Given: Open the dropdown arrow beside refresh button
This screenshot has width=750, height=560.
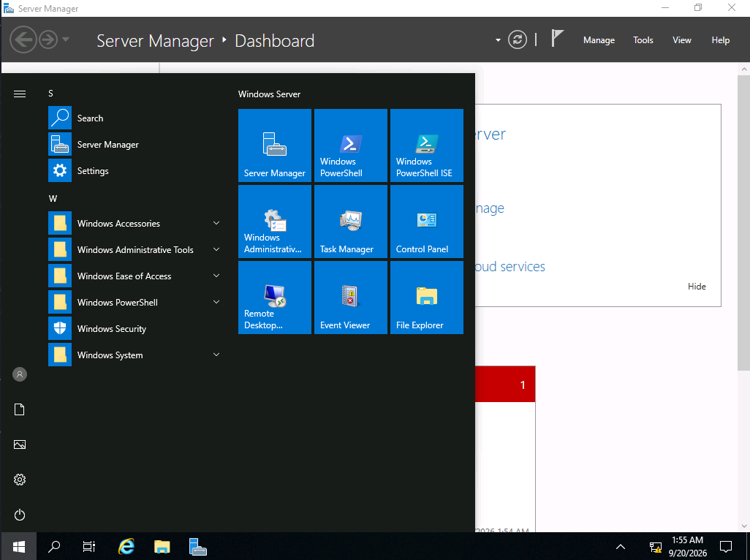Looking at the screenshot, I should pos(498,40).
